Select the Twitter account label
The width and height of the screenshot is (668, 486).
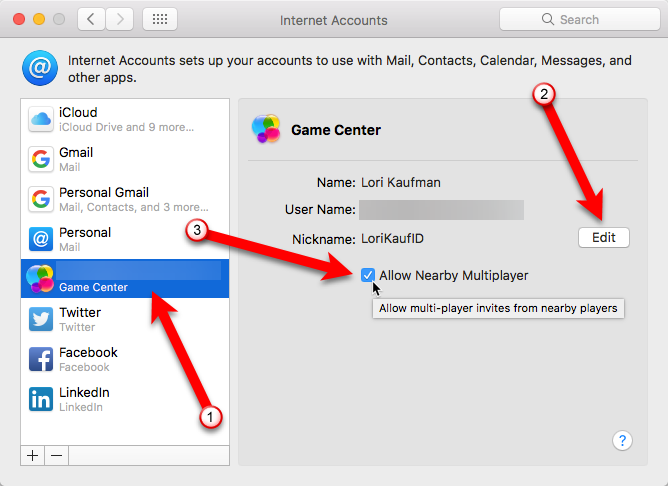pos(80,313)
